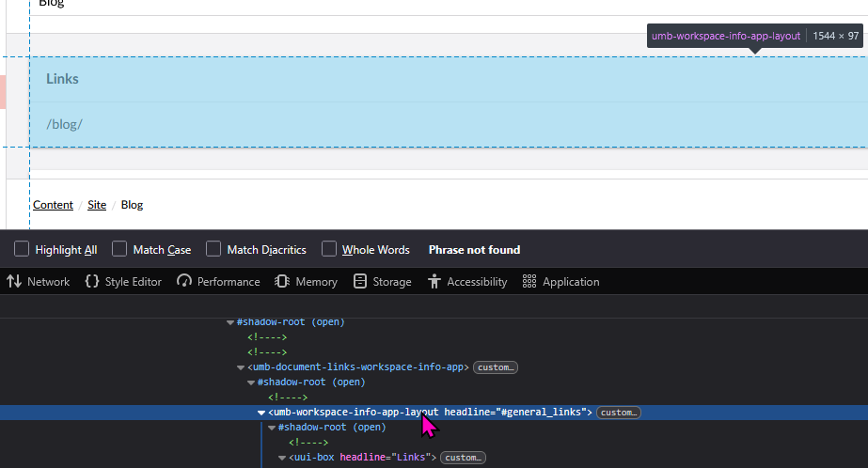Enable the Highlight All checkbox
Screen dimensions: 868x468
22,249
